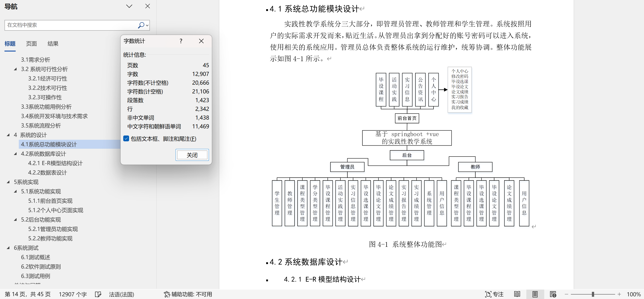
Task: Switch to Read Mode view icon
Action: point(517,294)
